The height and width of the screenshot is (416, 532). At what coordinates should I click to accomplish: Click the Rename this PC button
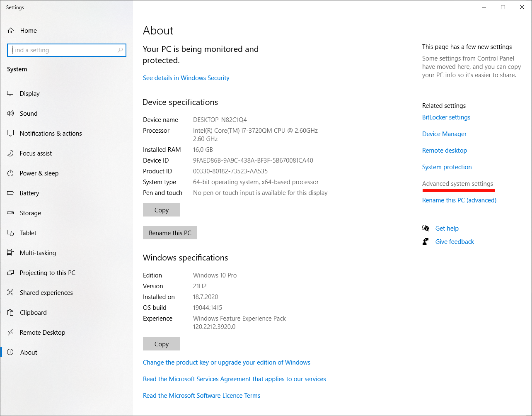pos(170,233)
